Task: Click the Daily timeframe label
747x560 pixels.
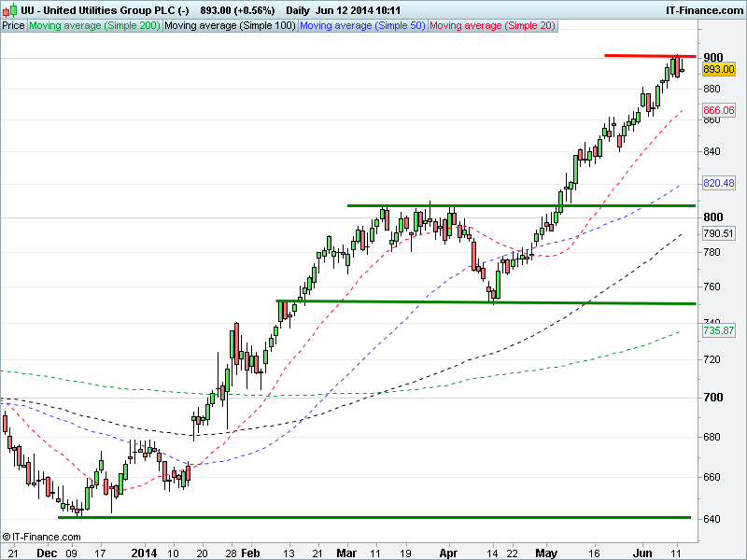Action: (298, 9)
